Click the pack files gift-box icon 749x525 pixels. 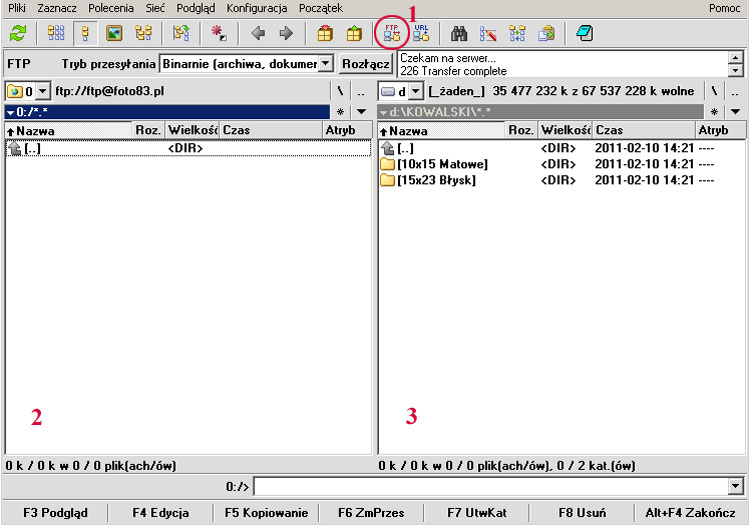325,33
